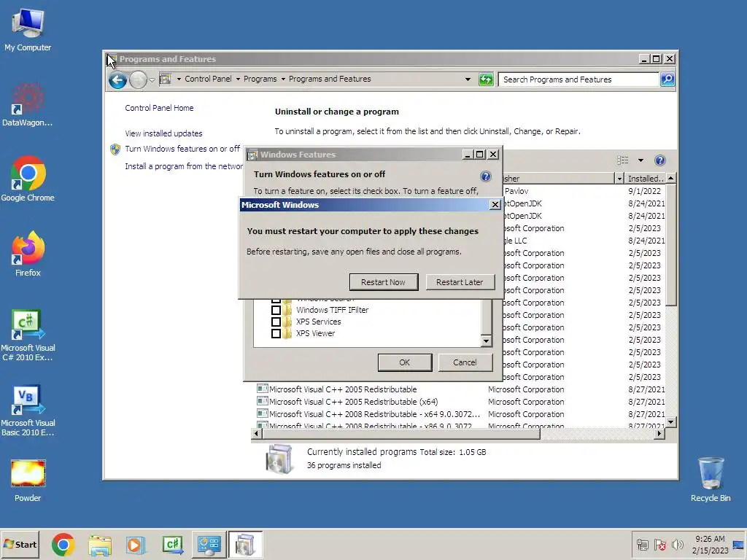This screenshot has width=747, height=560.
Task: Check the XPS Services checkbox
Action: 276,322
